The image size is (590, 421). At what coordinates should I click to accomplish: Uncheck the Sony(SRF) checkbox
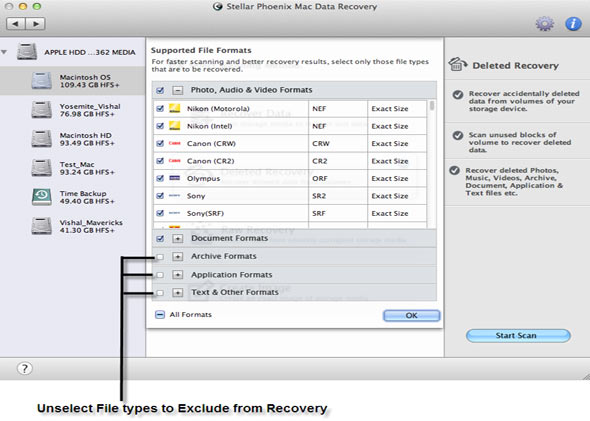tap(160, 213)
